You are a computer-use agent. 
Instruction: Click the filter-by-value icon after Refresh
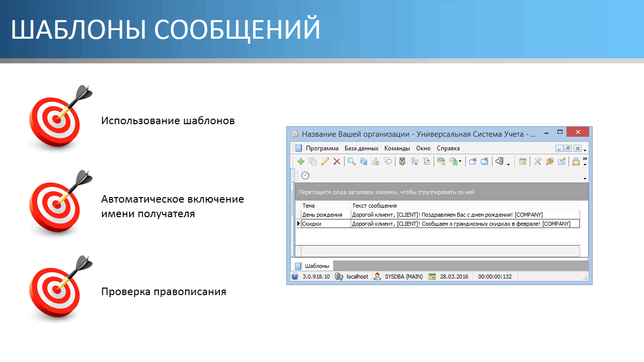375,161
